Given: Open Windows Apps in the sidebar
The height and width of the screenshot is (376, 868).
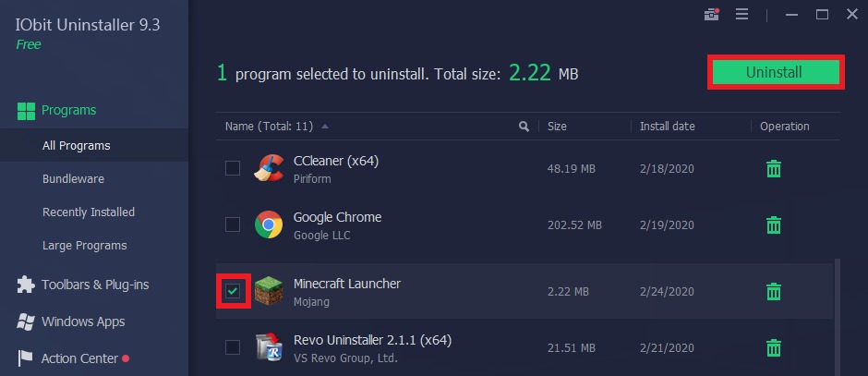Looking at the screenshot, I should point(71,321).
